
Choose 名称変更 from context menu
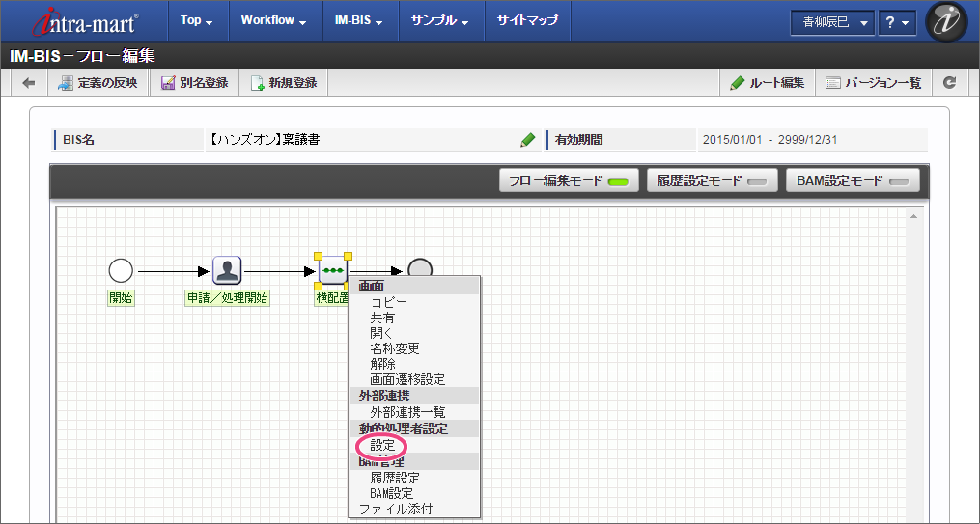(394, 348)
